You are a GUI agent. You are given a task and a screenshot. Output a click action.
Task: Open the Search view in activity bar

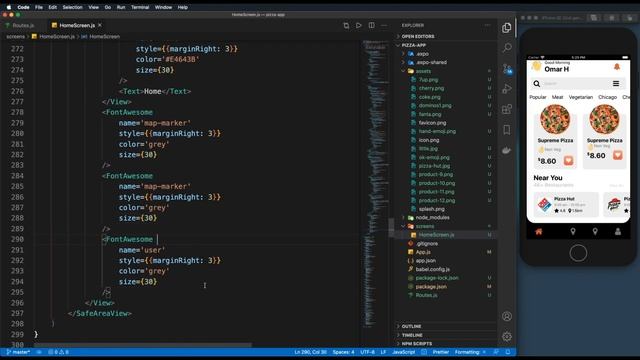pos(507,48)
